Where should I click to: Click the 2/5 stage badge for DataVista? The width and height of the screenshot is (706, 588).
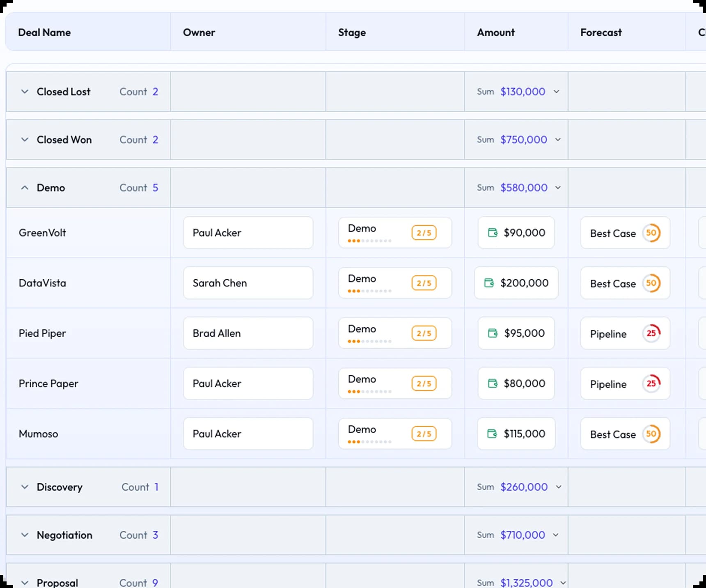(424, 283)
